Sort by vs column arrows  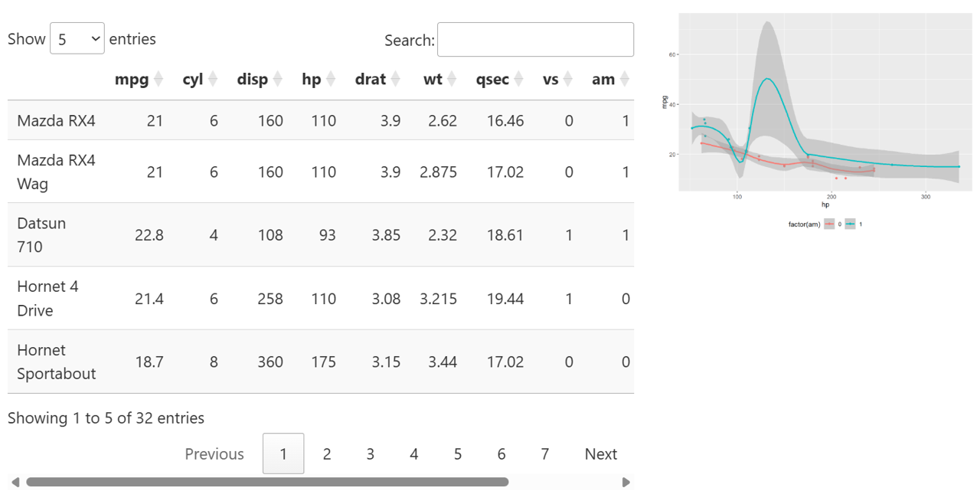[x=568, y=79]
